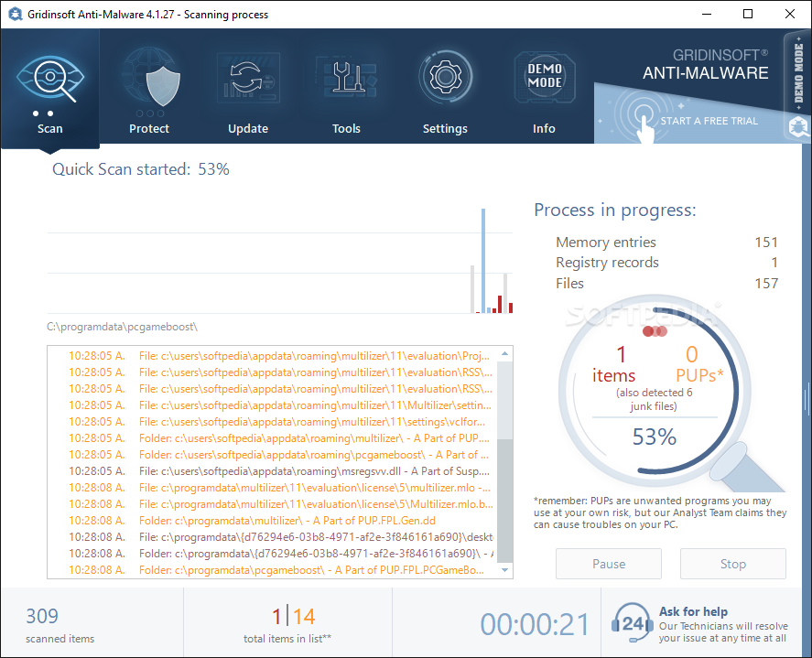Click the Ask for help link

click(x=693, y=611)
